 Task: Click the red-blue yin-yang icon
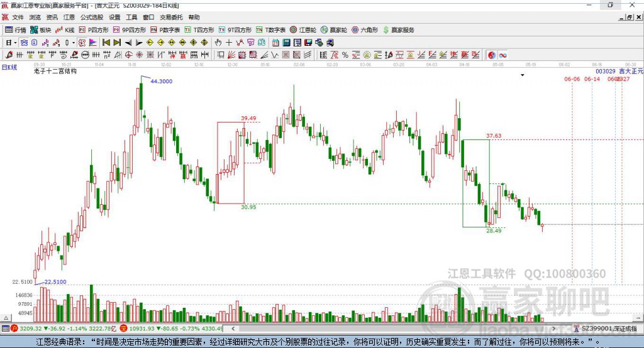[x=492, y=55]
